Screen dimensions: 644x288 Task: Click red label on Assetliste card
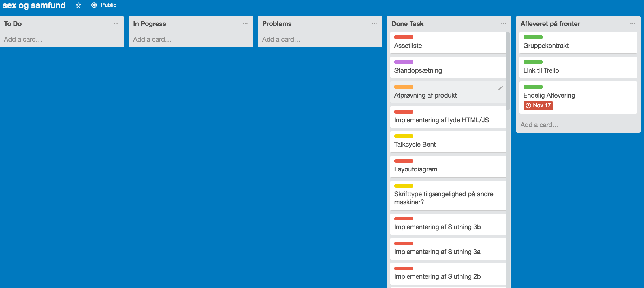coord(404,37)
